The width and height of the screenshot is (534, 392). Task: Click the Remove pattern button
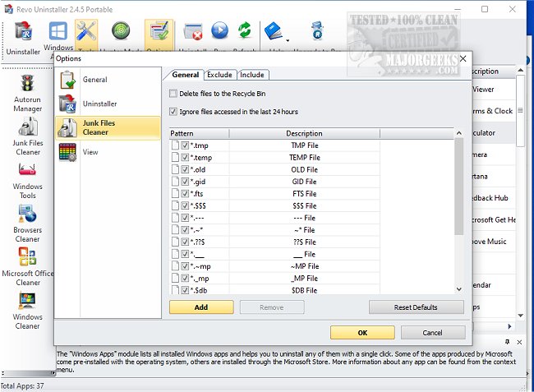pos(272,307)
